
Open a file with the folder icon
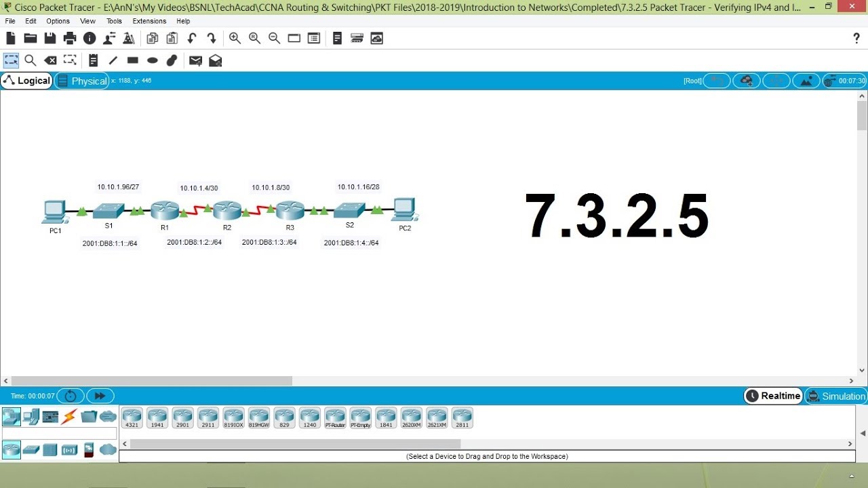tap(31, 38)
